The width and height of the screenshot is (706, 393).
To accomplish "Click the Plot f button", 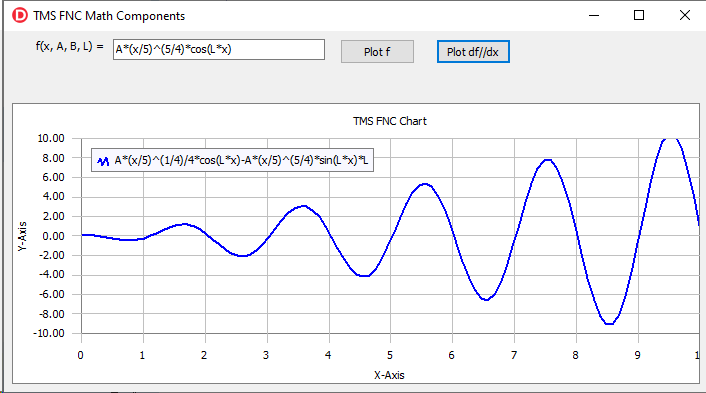I will pos(377,52).
